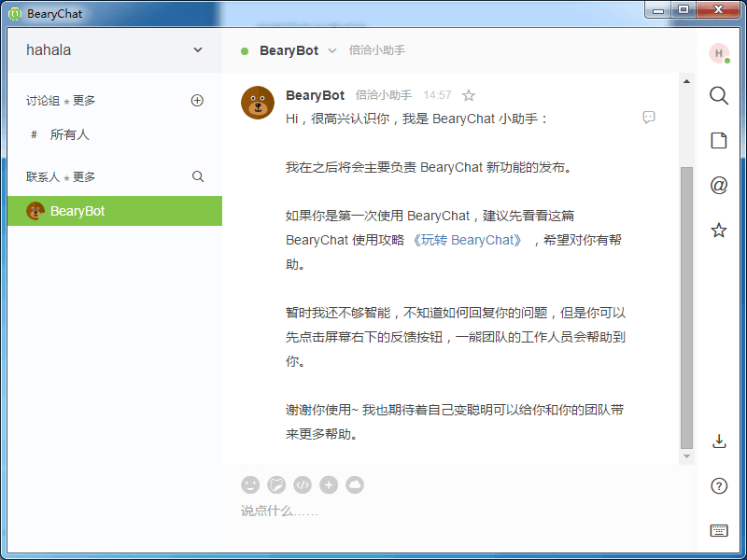Click BearyBot avatar in message
This screenshot has height=560, width=747.
click(x=258, y=103)
